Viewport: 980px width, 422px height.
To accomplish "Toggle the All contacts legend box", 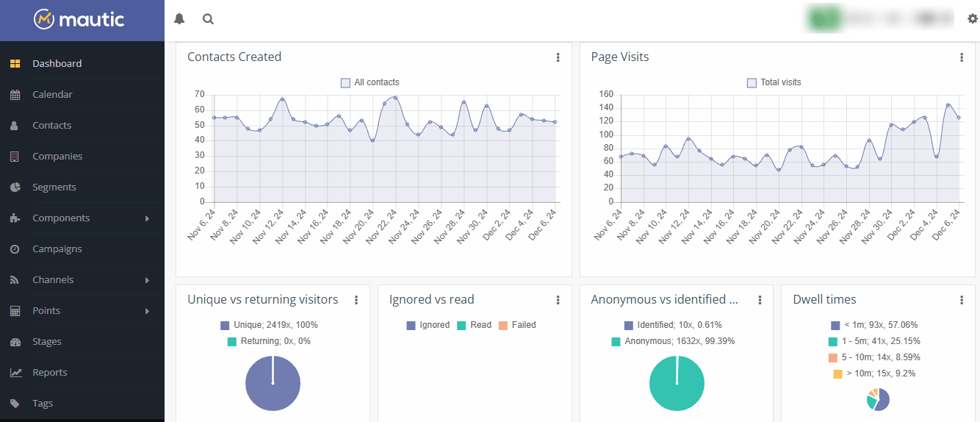I will (345, 83).
